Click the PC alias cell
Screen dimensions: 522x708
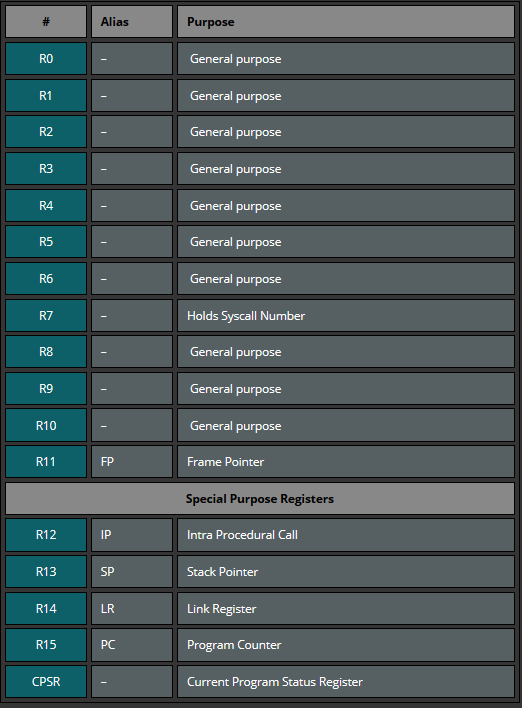point(132,645)
